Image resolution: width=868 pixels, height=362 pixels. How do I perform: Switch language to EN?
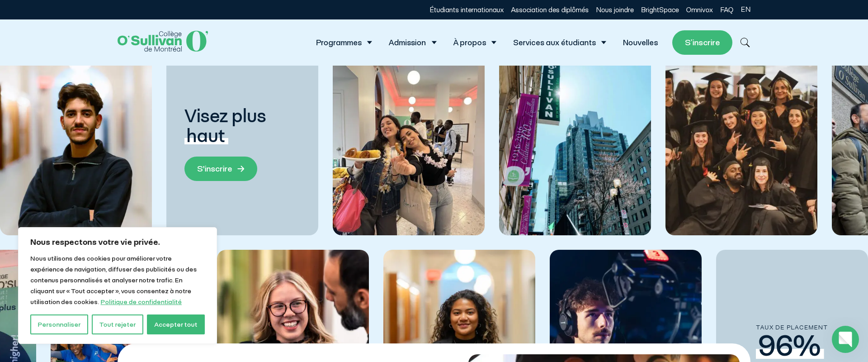[745, 10]
